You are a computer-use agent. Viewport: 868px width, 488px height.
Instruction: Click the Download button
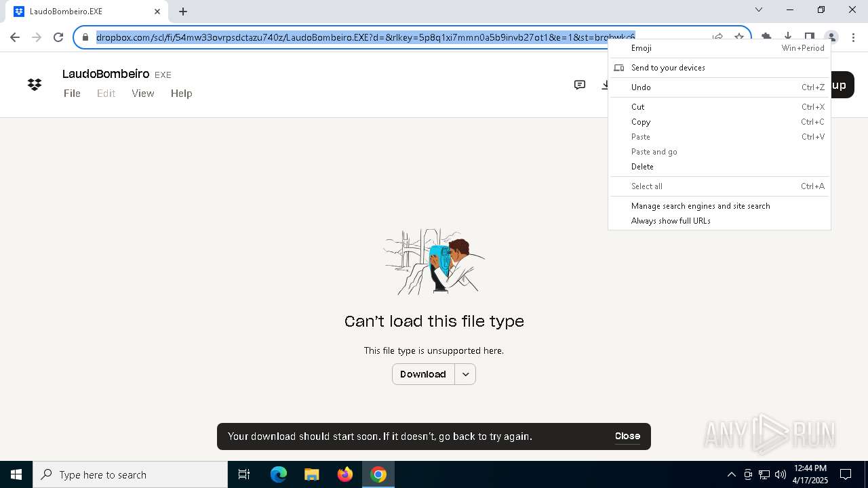coord(423,374)
